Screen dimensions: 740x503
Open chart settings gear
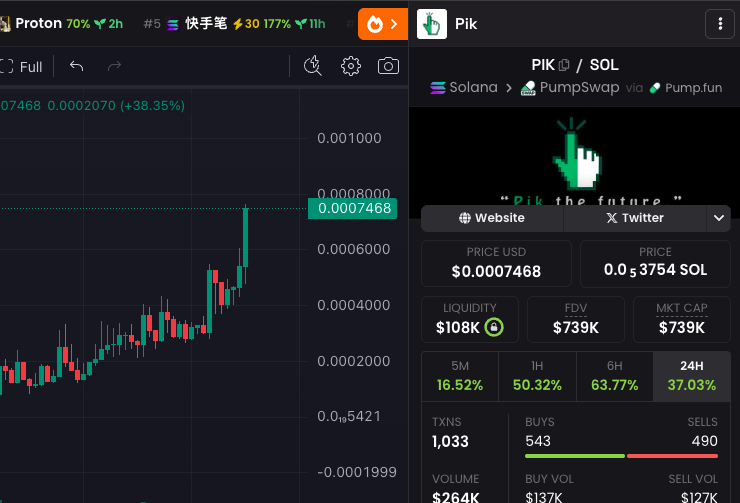pos(351,66)
